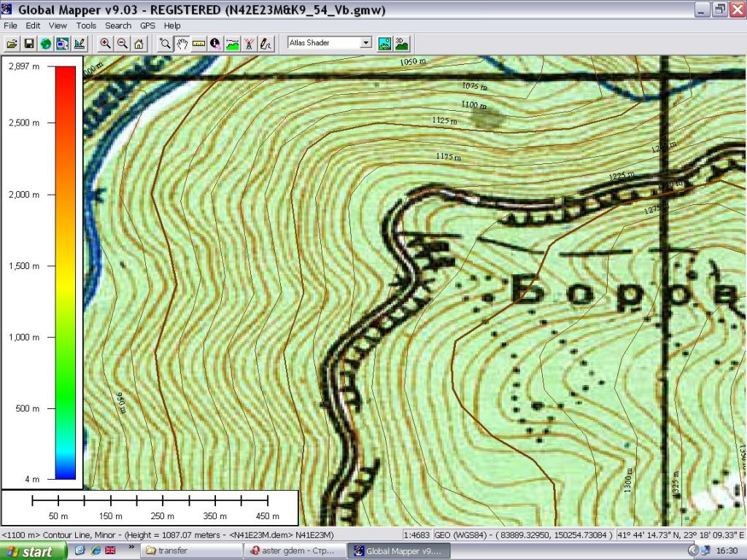The height and width of the screenshot is (560, 747).
Task: Toggle hill shading on the map
Action: coord(384,43)
